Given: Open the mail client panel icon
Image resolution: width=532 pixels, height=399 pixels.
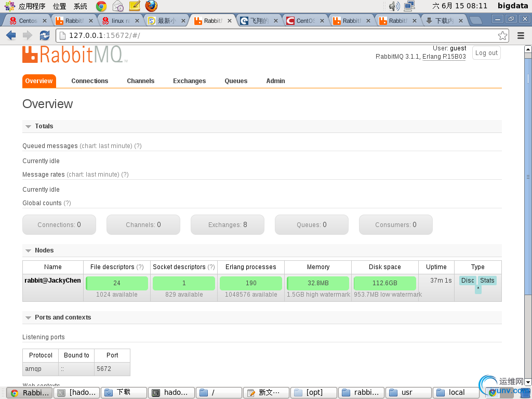Looking at the screenshot, I should point(118,6).
